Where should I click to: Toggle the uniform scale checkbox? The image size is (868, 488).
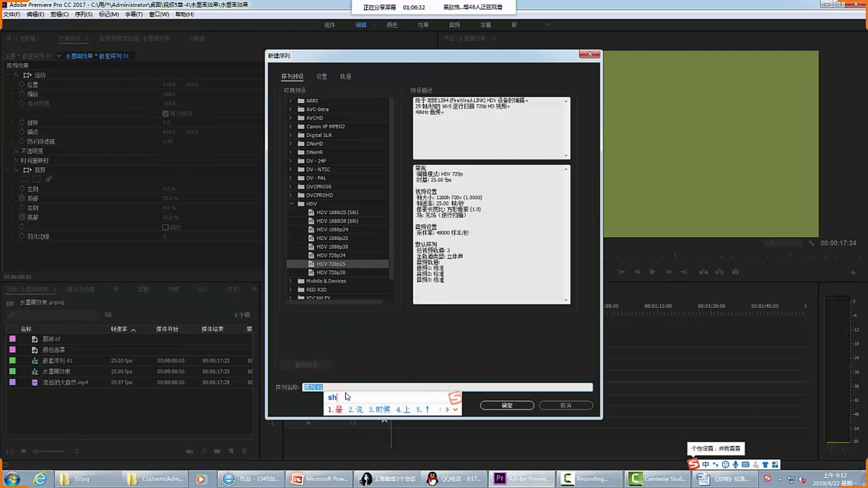[x=165, y=113]
